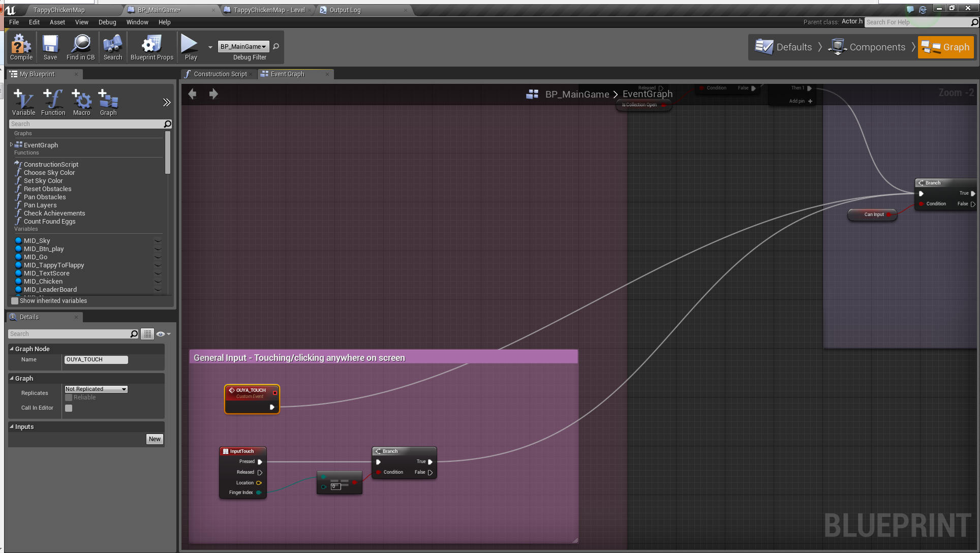This screenshot has height=553, width=980.
Task: Navigate back in graph history
Action: pyautogui.click(x=192, y=94)
